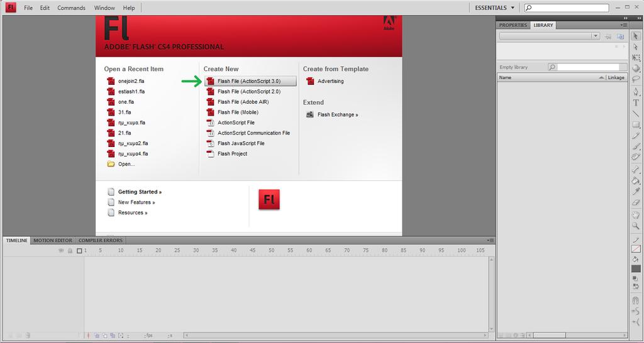Image resolution: width=644 pixels, height=343 pixels.
Task: Select the Eraser tool
Action: (x=636, y=202)
